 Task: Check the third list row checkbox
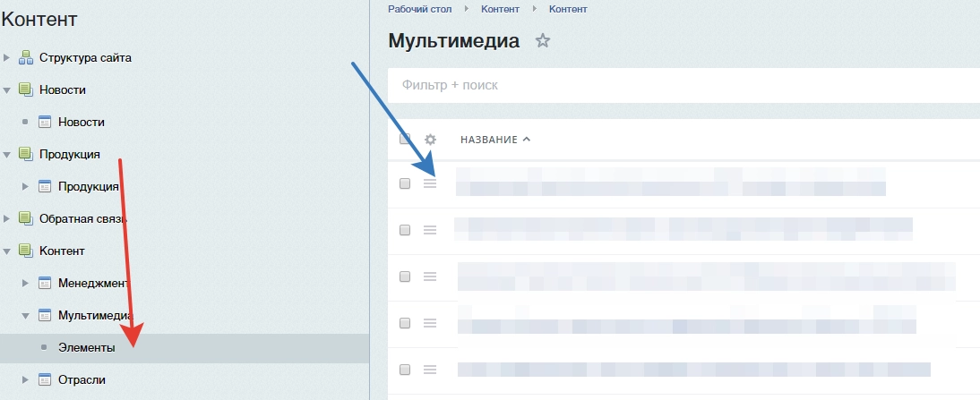[x=405, y=276]
